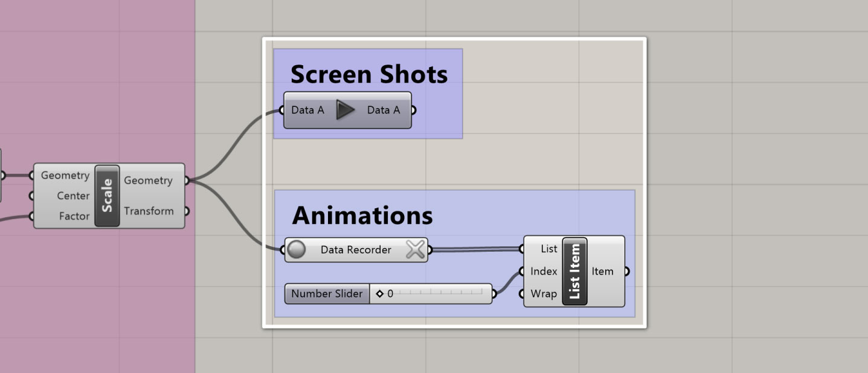
Task: Select the Screen Shots group title
Action: click(369, 74)
